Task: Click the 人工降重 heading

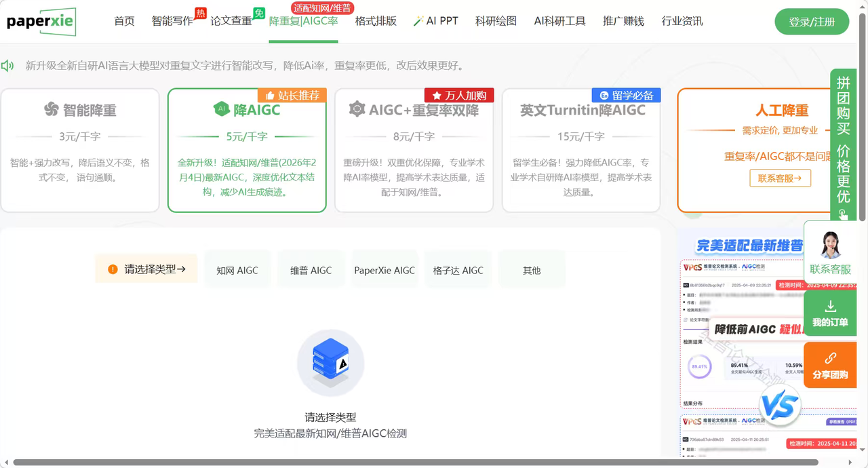Action: [x=782, y=111]
